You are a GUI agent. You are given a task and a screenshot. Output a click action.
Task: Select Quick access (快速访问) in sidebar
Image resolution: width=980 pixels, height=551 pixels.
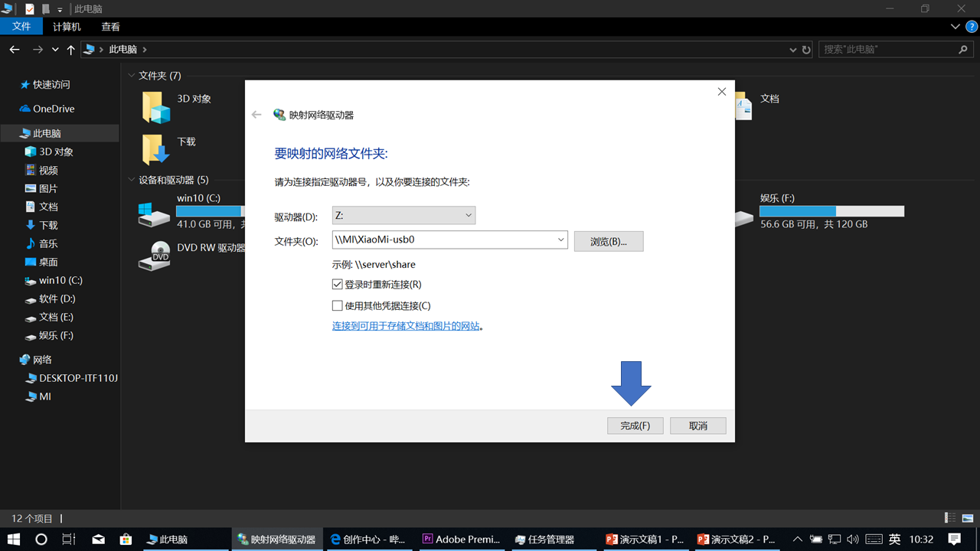[x=51, y=85]
